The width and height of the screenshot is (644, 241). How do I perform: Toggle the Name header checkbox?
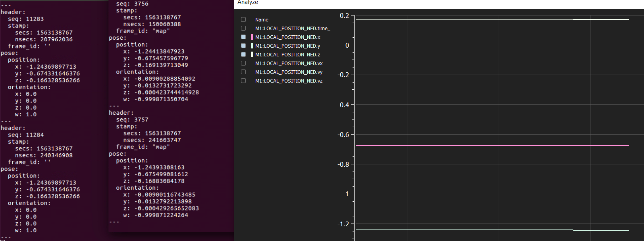point(243,19)
